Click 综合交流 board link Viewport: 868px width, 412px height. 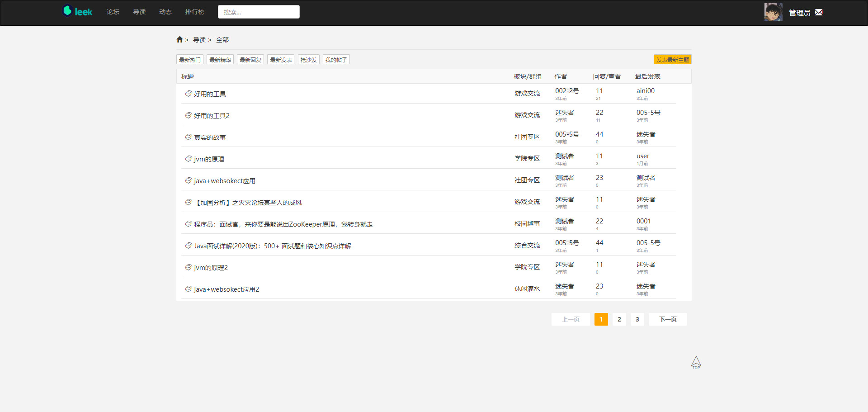[x=527, y=245]
